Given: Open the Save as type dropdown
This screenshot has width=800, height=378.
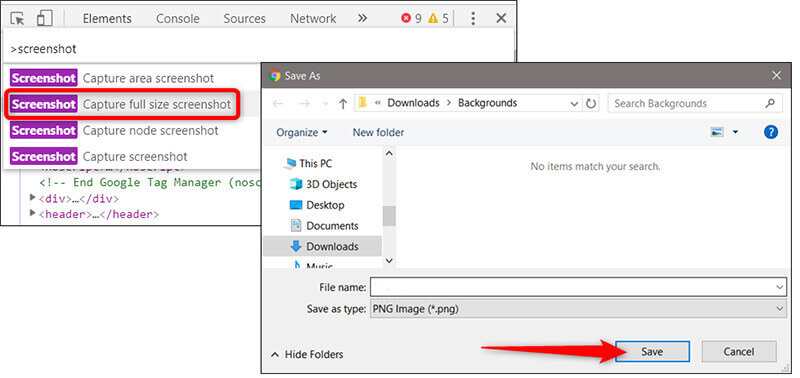Looking at the screenshot, I should pyautogui.click(x=578, y=309).
